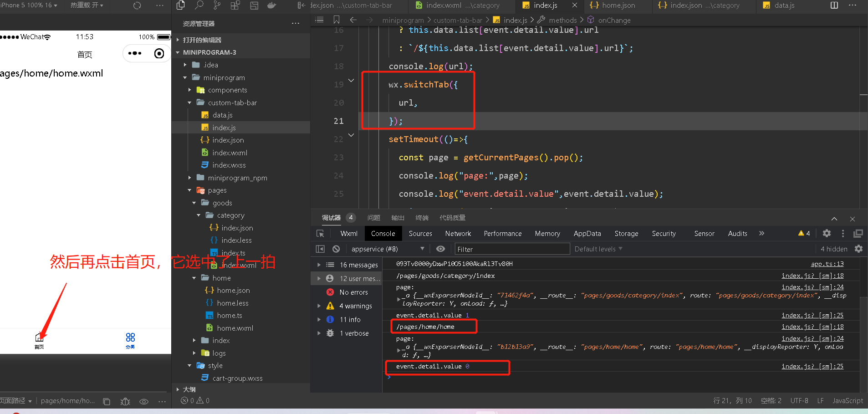Open the console settings gear beside 4 hidden
This screenshot has height=414, width=868.
point(858,249)
